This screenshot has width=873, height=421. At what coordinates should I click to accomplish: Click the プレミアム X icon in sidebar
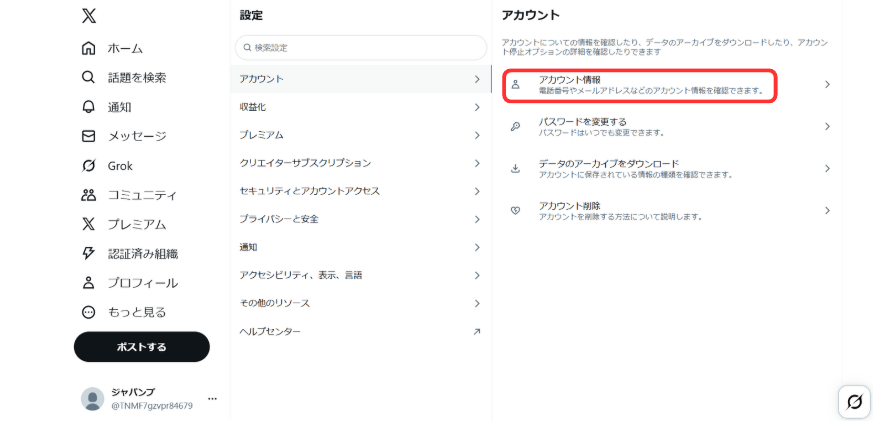[x=89, y=224]
